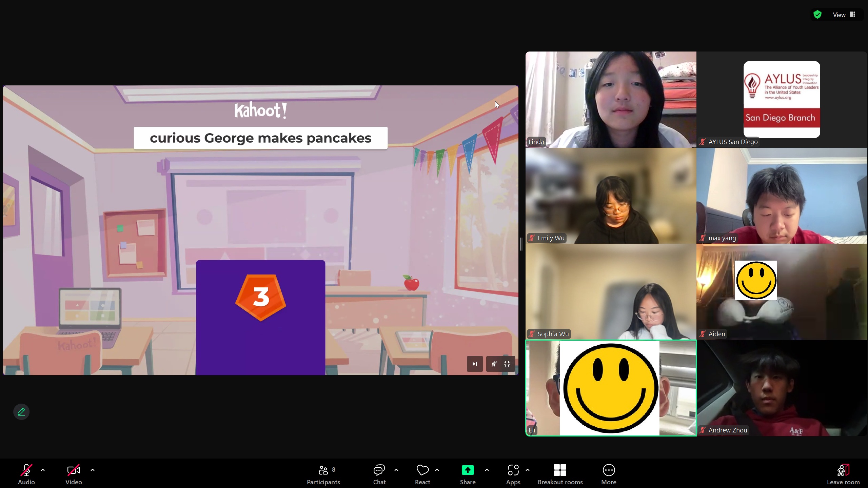Toggle the Kahoot sound mute icon
Screen dimensions: 868x488
(x=494, y=364)
